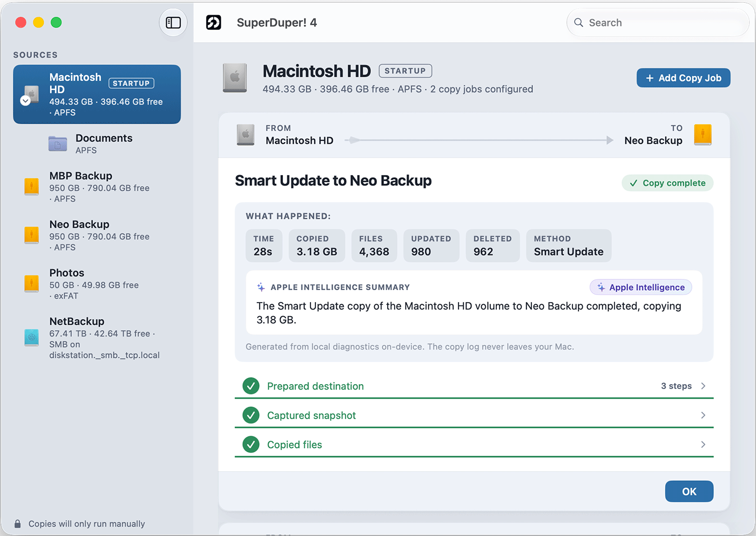This screenshot has width=756, height=536.
Task: Click the TIME 28s stat tile
Action: [264, 246]
